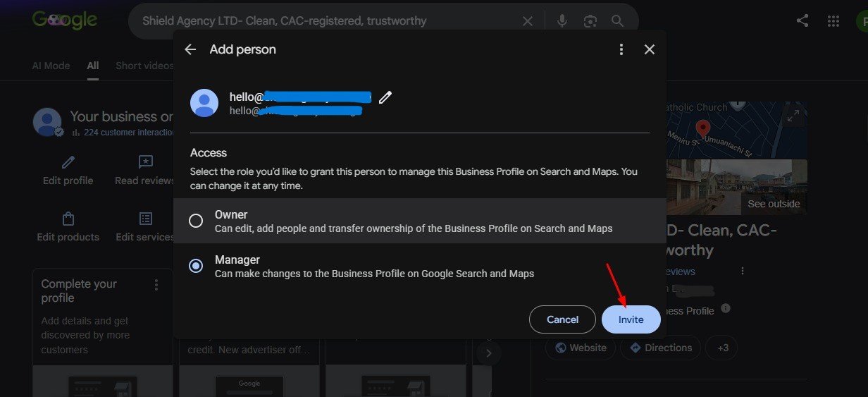Switch to the AI Mode tab
The width and height of the screenshot is (868, 397).
coord(51,66)
